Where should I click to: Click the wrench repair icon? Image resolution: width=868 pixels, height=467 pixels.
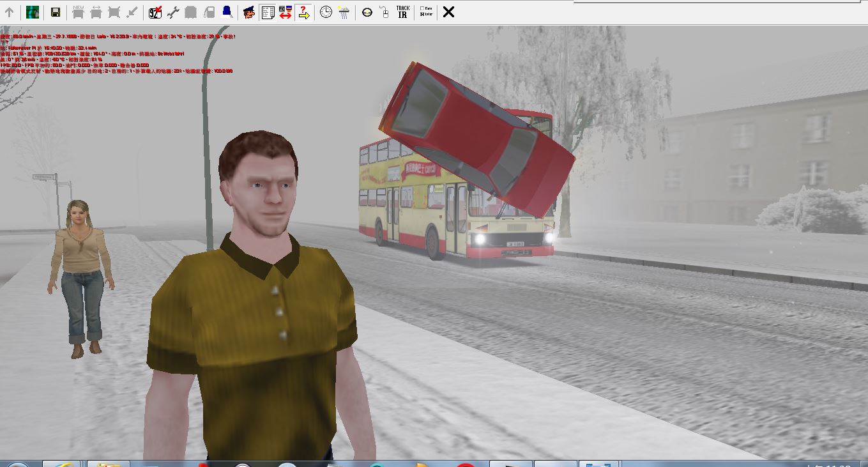pos(173,12)
